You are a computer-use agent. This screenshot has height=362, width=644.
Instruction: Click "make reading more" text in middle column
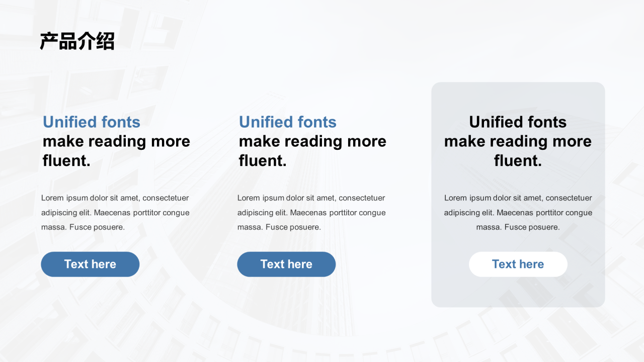click(312, 141)
